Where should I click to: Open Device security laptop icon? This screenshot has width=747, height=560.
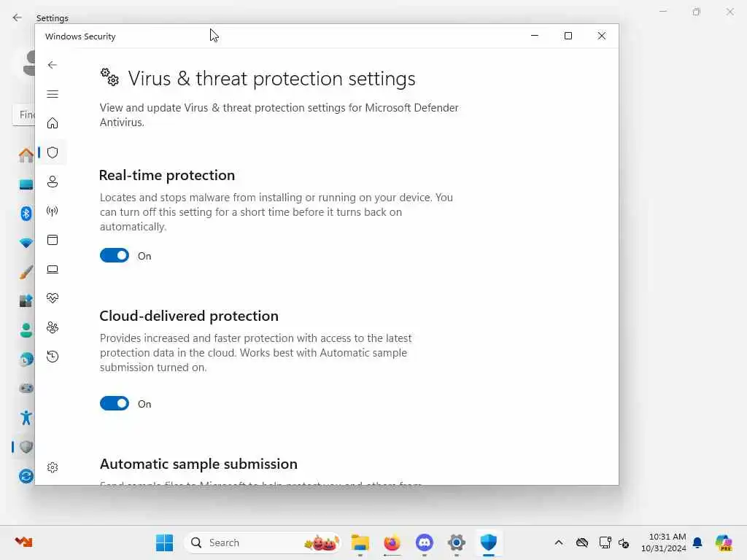point(53,270)
